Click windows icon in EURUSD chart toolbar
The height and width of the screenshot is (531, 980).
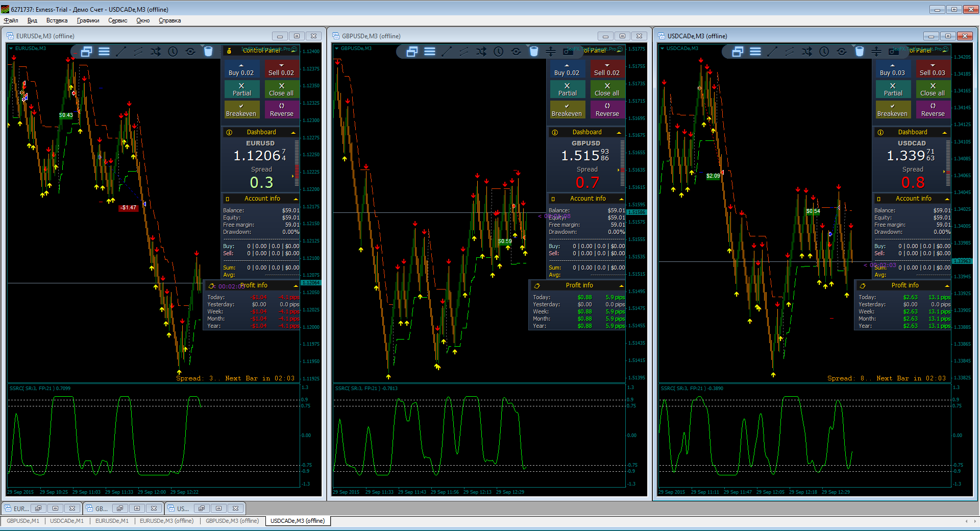pyautogui.click(x=87, y=52)
